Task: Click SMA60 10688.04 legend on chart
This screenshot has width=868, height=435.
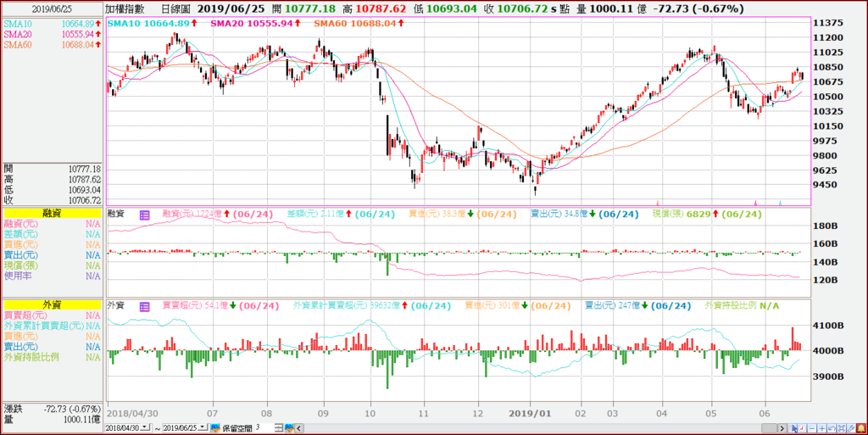Action: pos(359,23)
